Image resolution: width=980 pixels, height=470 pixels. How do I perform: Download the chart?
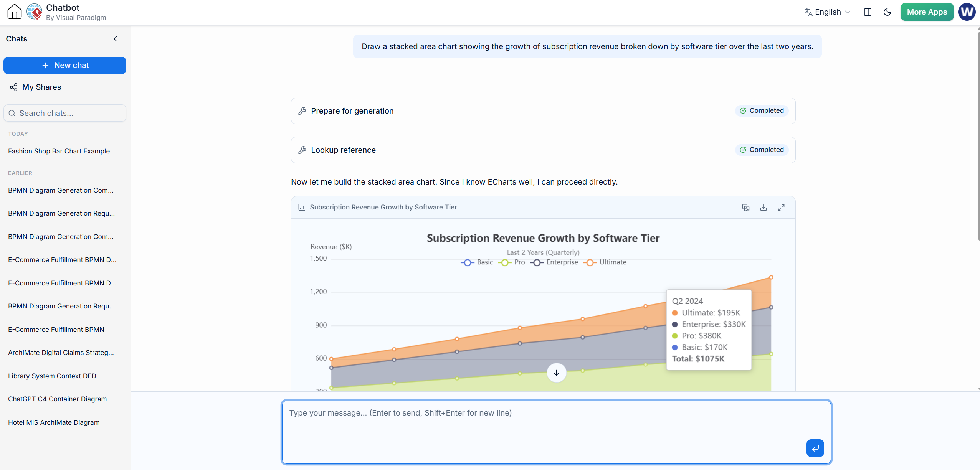tap(763, 208)
